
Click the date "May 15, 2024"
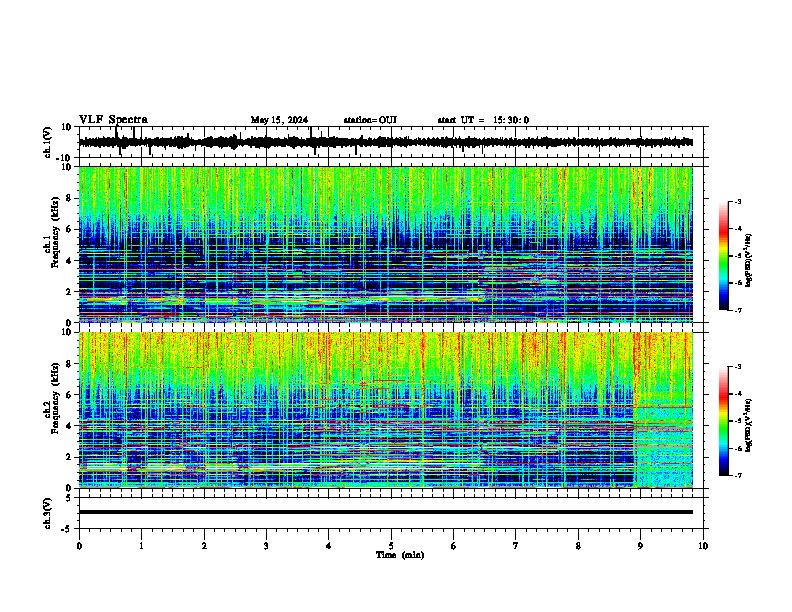[279, 120]
